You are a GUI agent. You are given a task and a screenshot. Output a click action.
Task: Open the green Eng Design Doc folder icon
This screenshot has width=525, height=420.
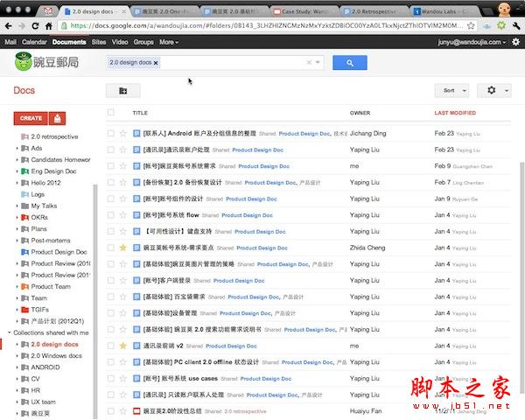(24, 171)
